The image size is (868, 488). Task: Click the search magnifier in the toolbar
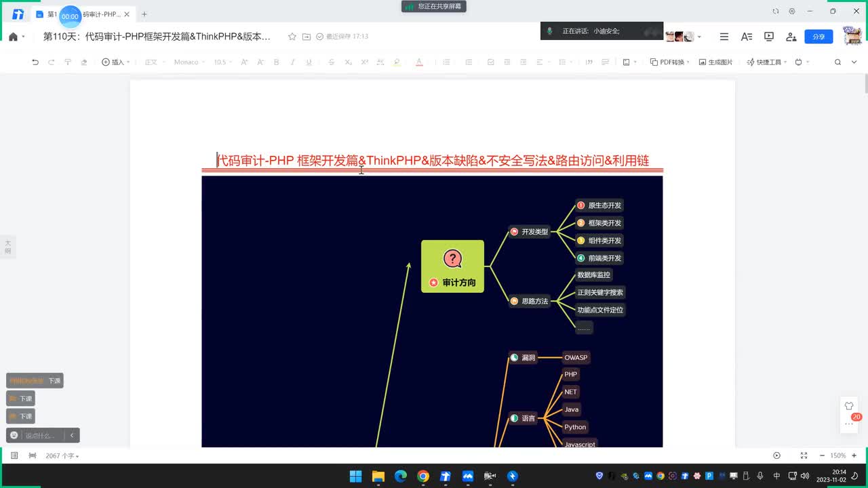click(x=837, y=62)
